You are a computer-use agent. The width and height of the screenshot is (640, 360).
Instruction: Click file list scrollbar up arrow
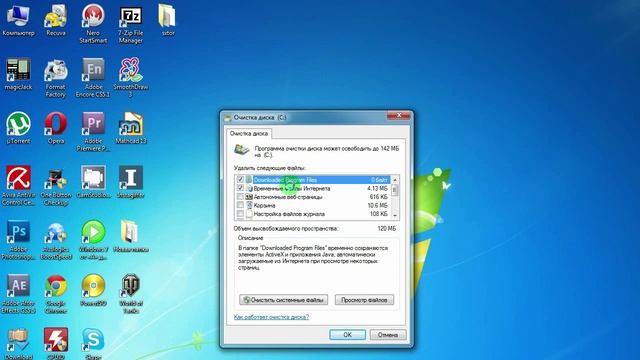(x=395, y=180)
